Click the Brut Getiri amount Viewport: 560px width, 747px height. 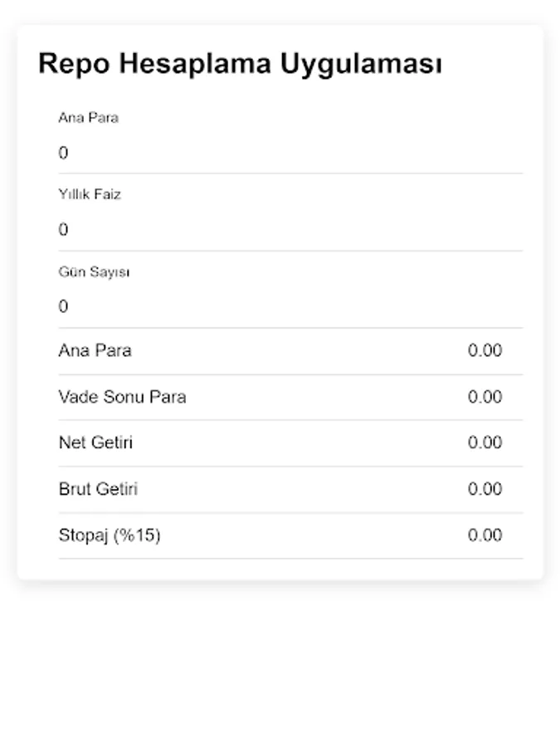pos(485,489)
